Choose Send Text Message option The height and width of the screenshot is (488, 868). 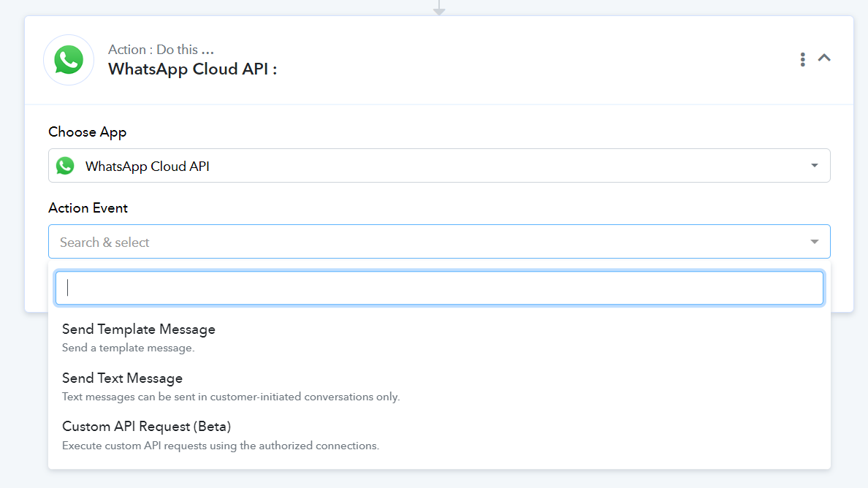click(439, 386)
